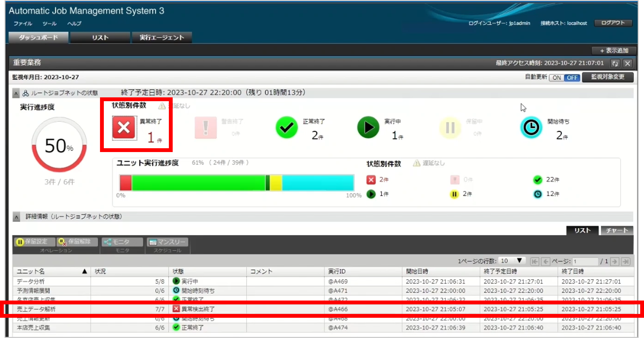Click the refresh icon in 重要業務 header
Viewport: 644px width, 338px height.
pyautogui.click(x=615, y=63)
